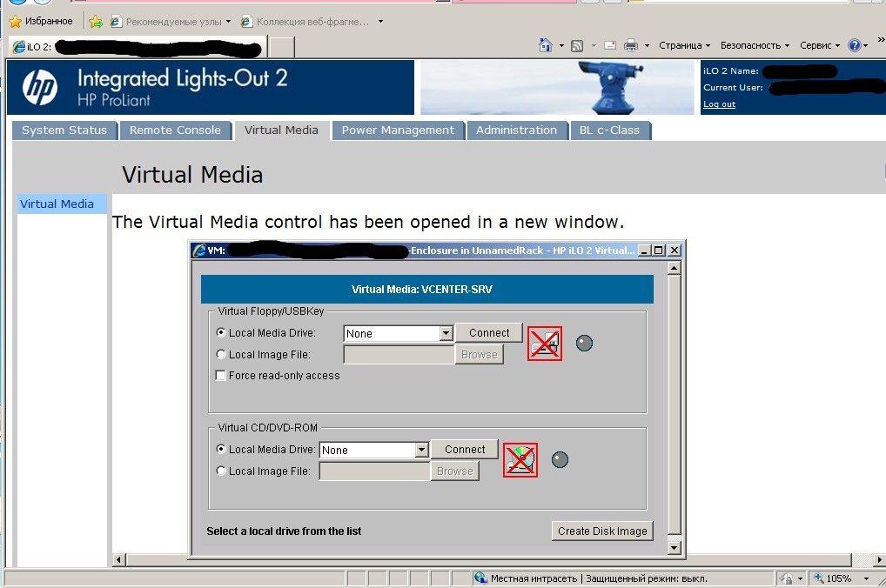This screenshot has height=588, width=886.
Task: Click the CD/DVD activity indicator light
Action: tap(560, 460)
